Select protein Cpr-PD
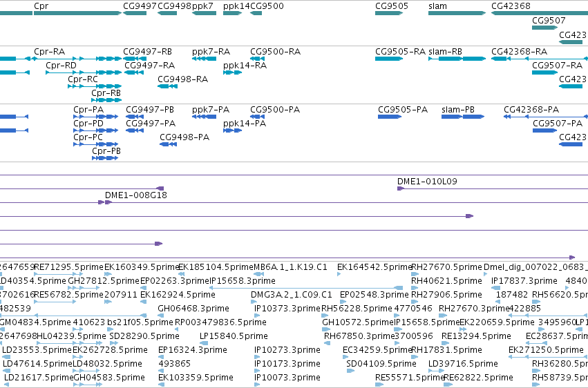The width and height of the screenshot is (588, 388). 95,130
